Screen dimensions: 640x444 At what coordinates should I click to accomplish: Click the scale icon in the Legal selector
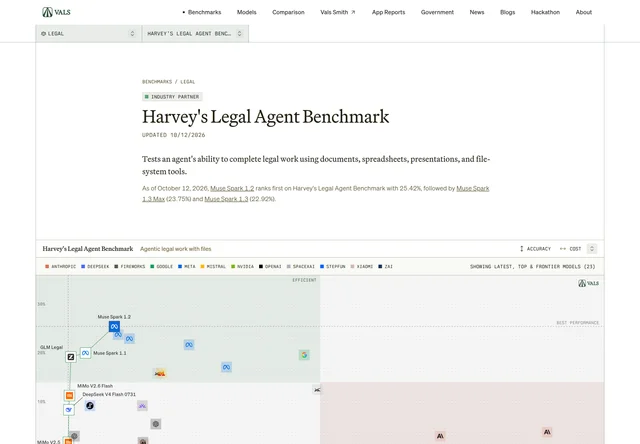coord(43,33)
